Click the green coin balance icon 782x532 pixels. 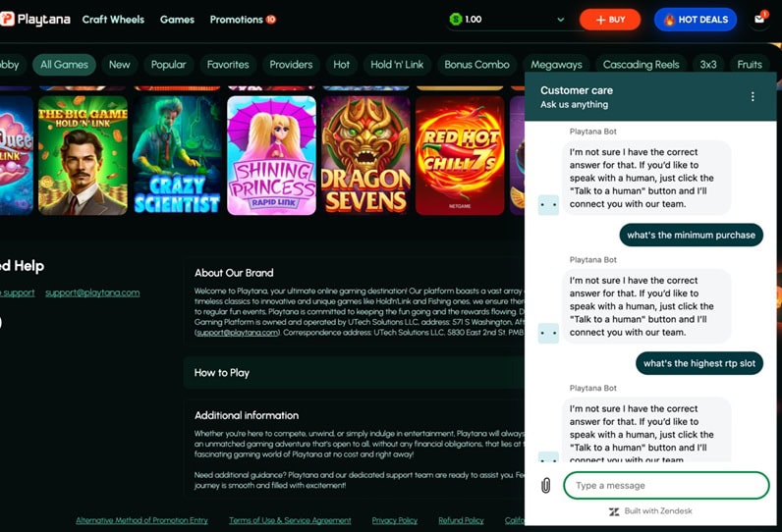point(455,20)
